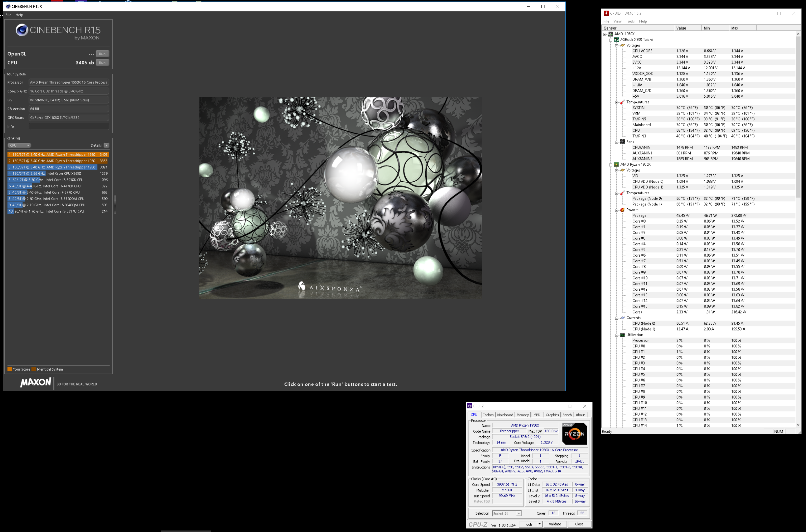Switch to the Mainboard tab in CPU-Z
This screenshot has width=806, height=532.
[505, 415]
